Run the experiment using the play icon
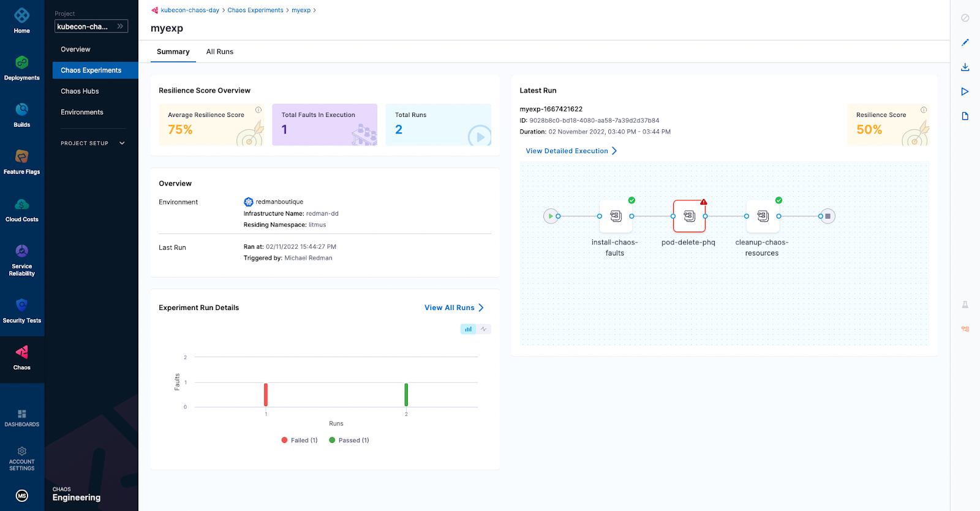 pyautogui.click(x=965, y=91)
